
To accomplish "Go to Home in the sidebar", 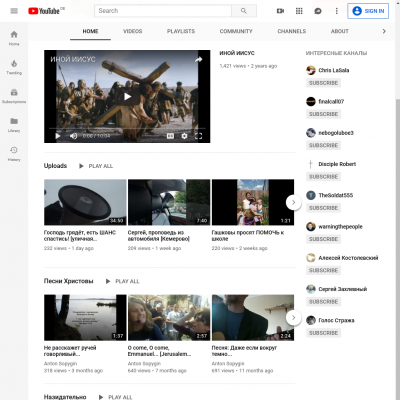I will 14,38.
